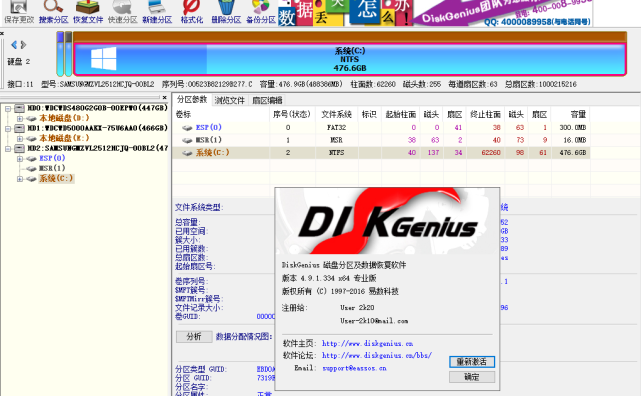Collapse the HD1 disk node
The height and width of the screenshot is (396, 641).
coord(8,129)
